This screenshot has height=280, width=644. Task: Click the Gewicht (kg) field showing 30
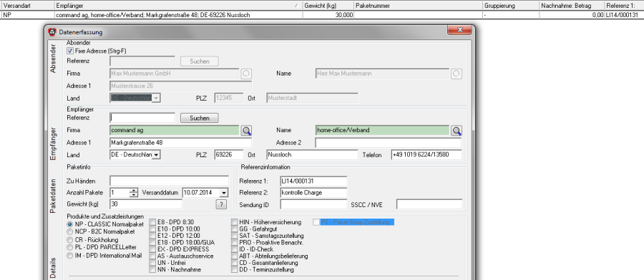pos(146,204)
